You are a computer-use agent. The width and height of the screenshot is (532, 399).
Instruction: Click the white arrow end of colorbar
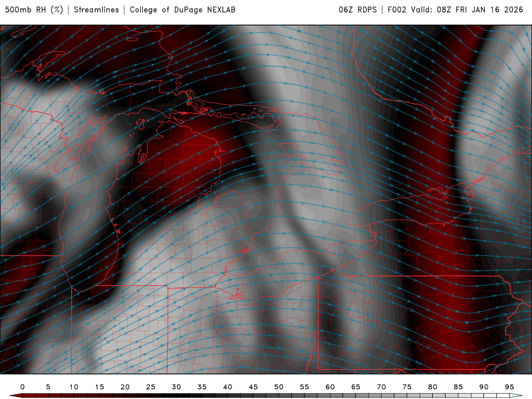point(517,396)
